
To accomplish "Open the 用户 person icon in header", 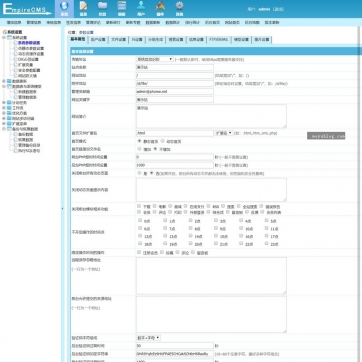I will [141, 8].
